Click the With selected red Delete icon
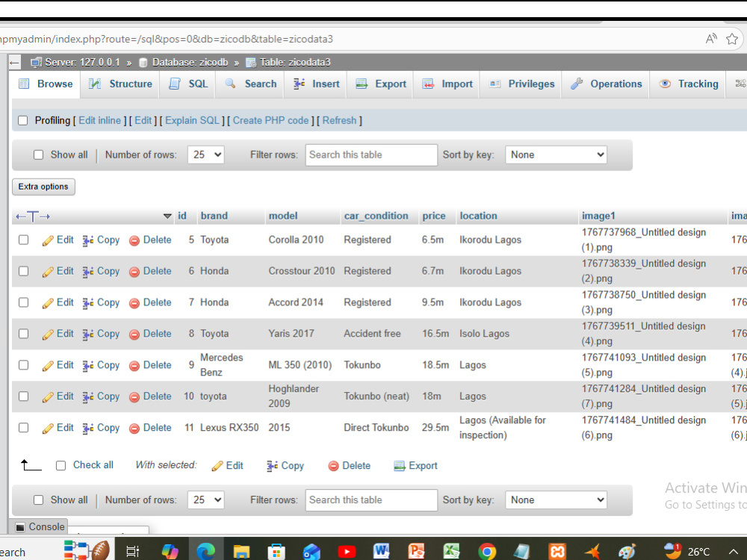747x560 pixels. coord(333,466)
